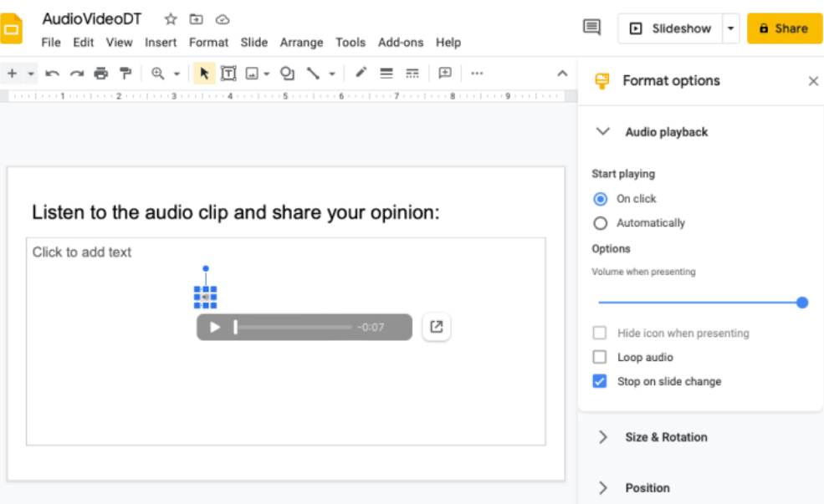Close the Format options panel
Image resolution: width=824 pixels, height=504 pixels.
coord(813,81)
